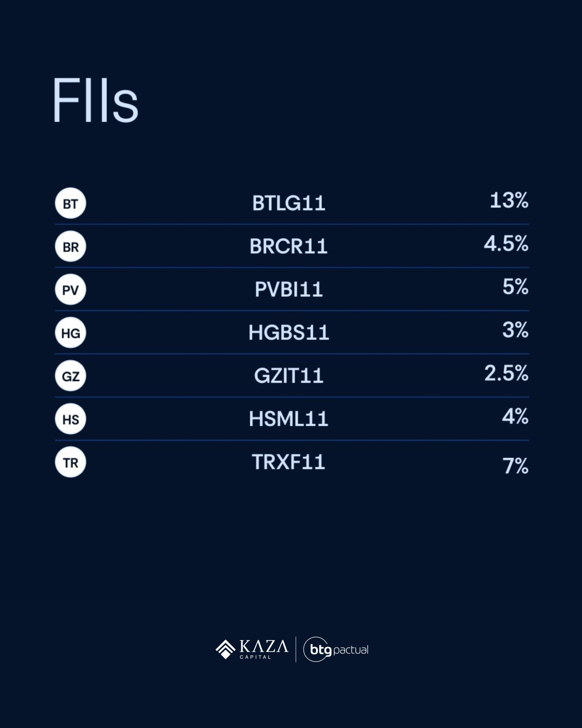Click the Kaza Capital logo
This screenshot has height=728, width=582.
[x=252, y=649]
